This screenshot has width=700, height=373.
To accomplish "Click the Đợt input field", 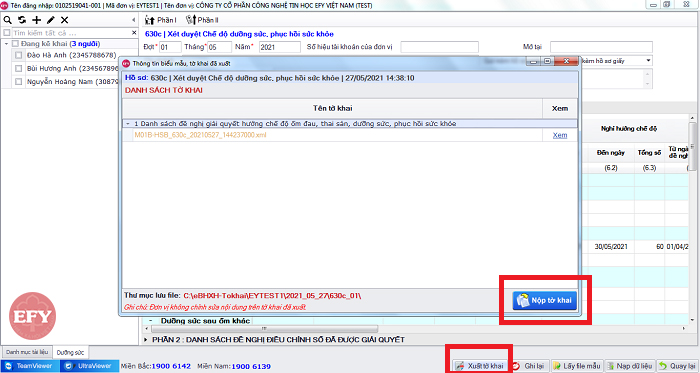I will point(170,47).
